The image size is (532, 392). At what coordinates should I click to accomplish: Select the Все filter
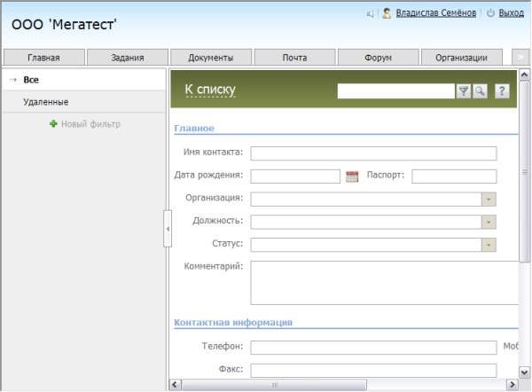pyautogui.click(x=84, y=80)
